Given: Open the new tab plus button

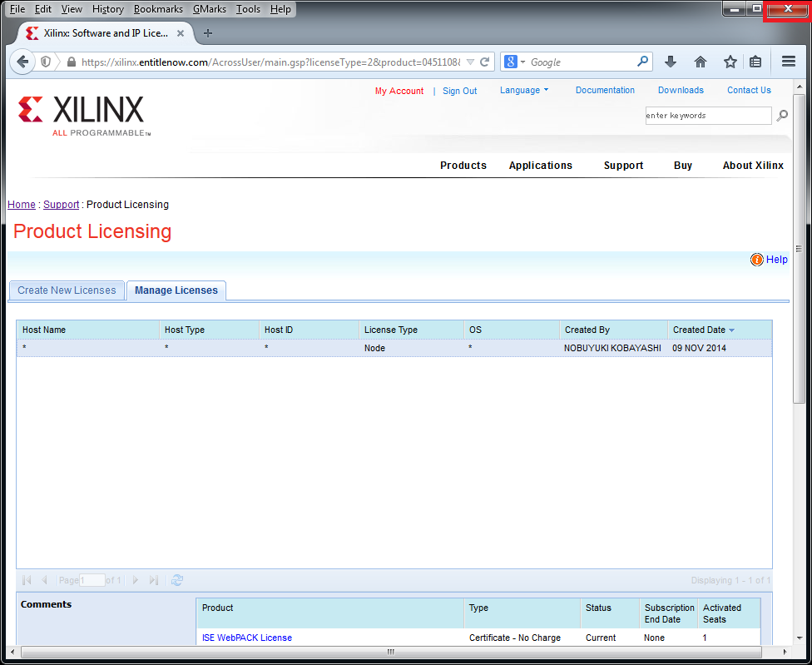Looking at the screenshot, I should 208,33.
